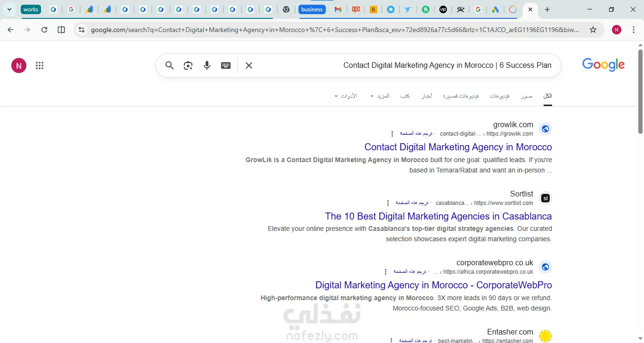
Task: Go forward in browser history
Action: coord(27,30)
